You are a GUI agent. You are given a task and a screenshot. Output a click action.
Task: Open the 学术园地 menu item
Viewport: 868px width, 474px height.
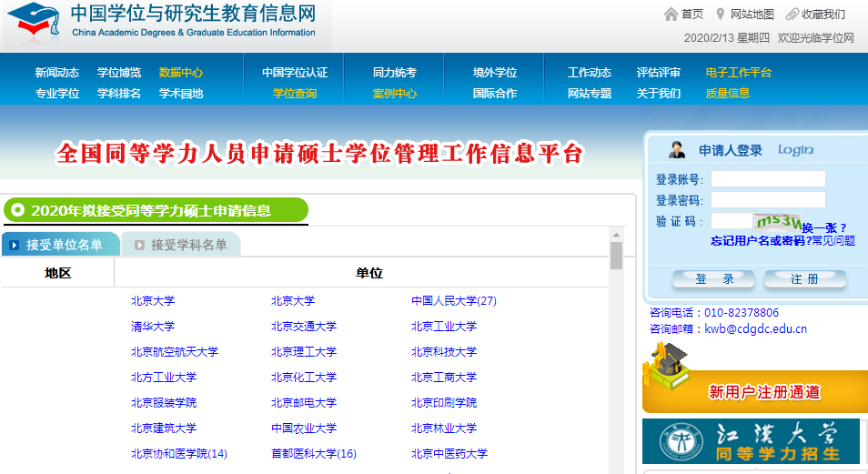pyautogui.click(x=181, y=94)
